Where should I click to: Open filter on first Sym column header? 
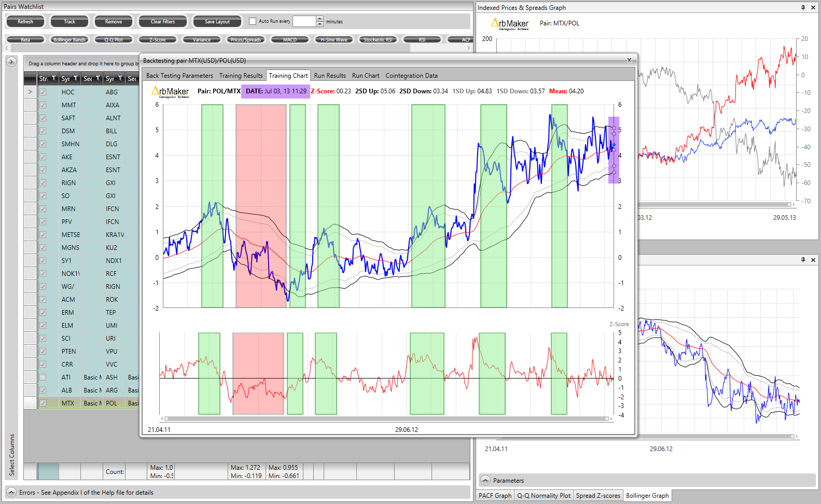coord(76,78)
